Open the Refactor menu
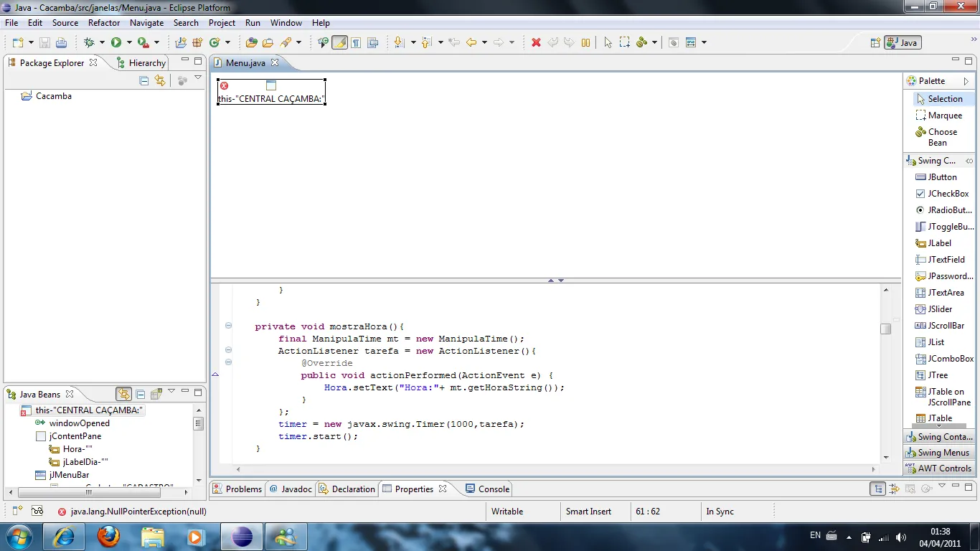 pos(104,23)
